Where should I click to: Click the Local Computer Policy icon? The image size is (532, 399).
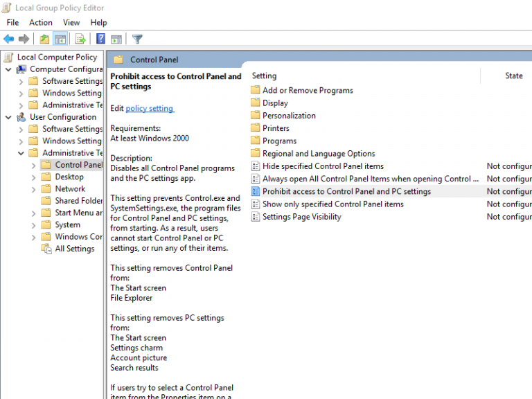coord(9,57)
